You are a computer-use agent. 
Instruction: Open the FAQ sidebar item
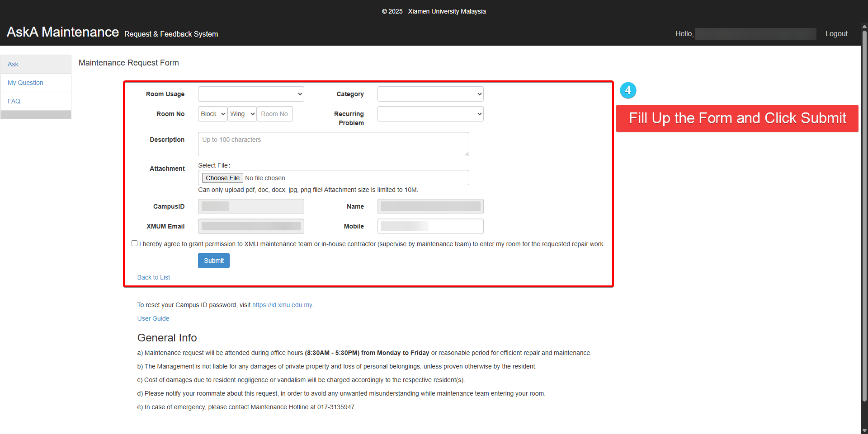click(14, 101)
